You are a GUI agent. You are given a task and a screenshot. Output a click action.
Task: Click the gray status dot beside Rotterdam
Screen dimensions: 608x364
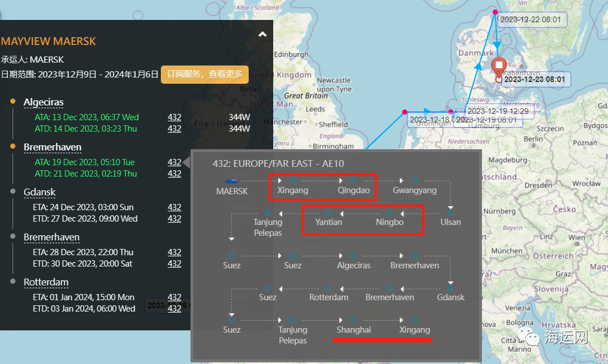[13, 281]
